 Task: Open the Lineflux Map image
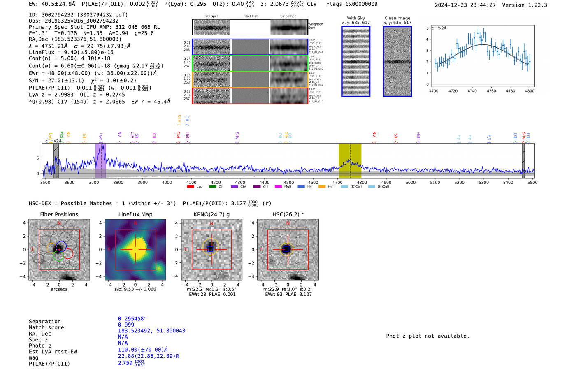coord(135,250)
